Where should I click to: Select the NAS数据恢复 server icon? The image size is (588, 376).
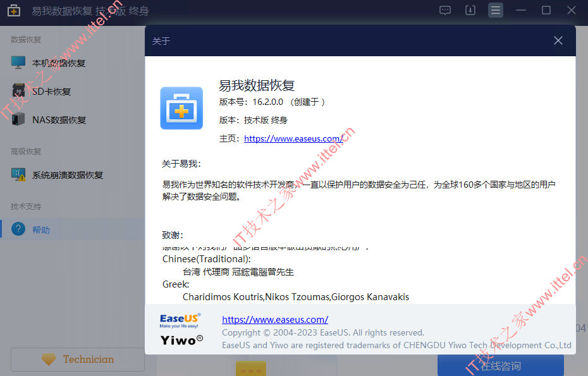pos(18,119)
